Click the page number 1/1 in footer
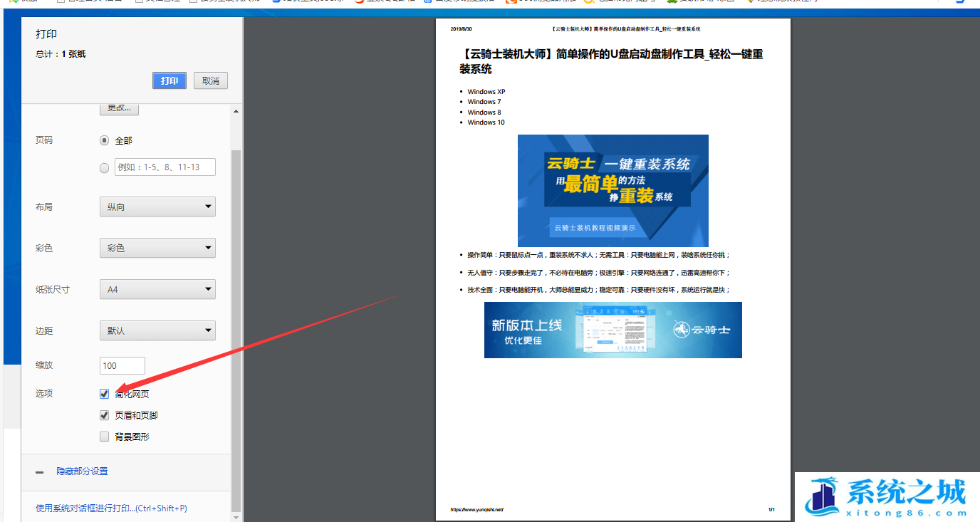 pos(771,510)
